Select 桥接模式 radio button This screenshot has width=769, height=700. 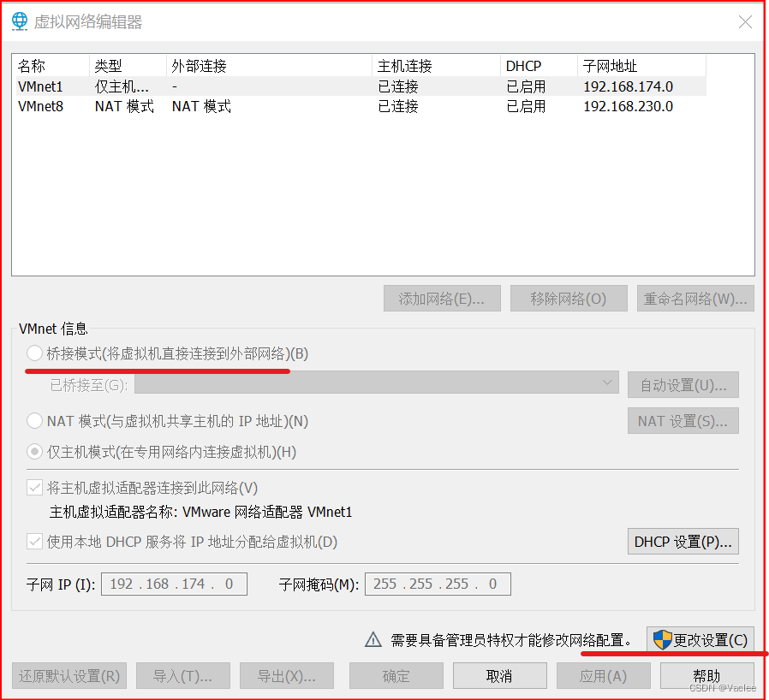tap(34, 353)
